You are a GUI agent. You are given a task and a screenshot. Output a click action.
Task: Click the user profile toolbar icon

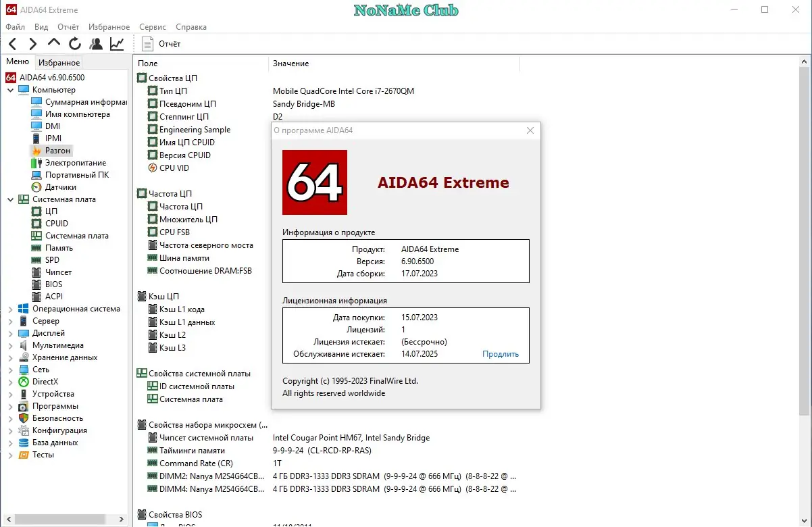coord(96,44)
